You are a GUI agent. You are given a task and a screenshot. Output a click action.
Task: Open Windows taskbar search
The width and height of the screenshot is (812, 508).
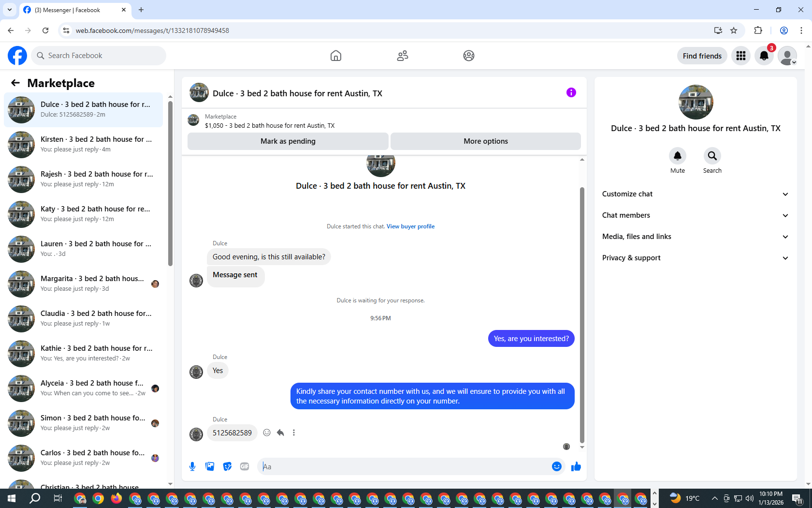(x=35, y=498)
